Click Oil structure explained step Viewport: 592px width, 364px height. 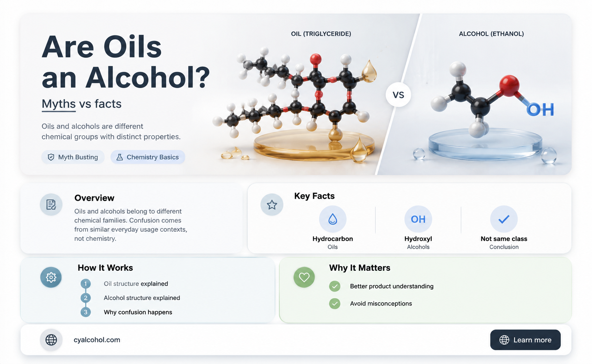coord(136,284)
